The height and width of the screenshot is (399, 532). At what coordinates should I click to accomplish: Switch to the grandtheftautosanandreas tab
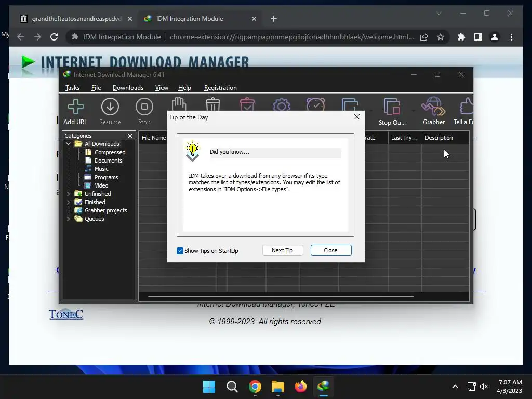pyautogui.click(x=76, y=19)
